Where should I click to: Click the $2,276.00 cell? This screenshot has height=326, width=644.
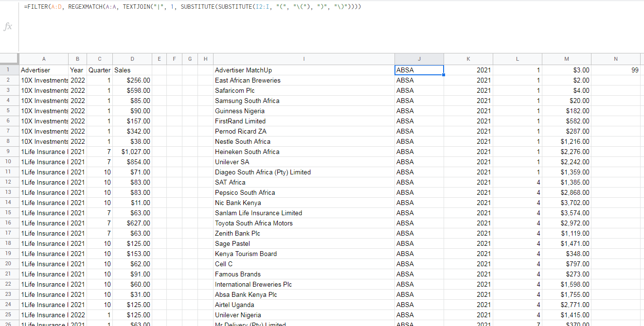pyautogui.click(x=567, y=152)
